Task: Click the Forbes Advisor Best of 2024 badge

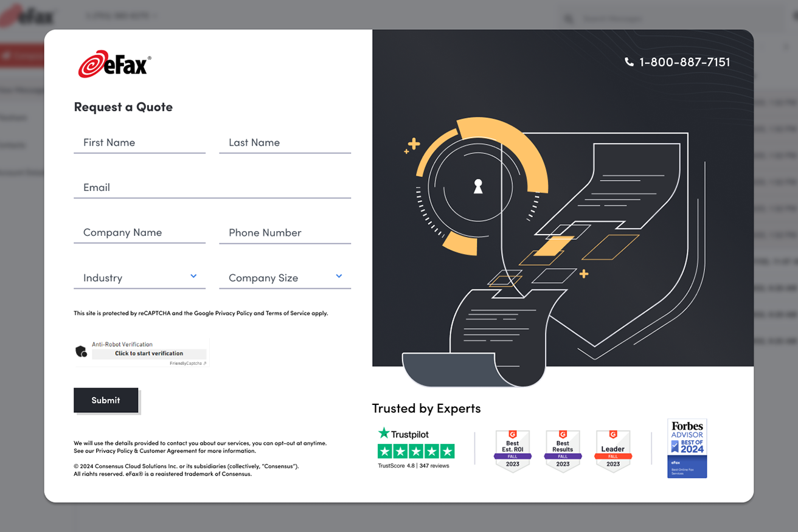Action: click(687, 448)
